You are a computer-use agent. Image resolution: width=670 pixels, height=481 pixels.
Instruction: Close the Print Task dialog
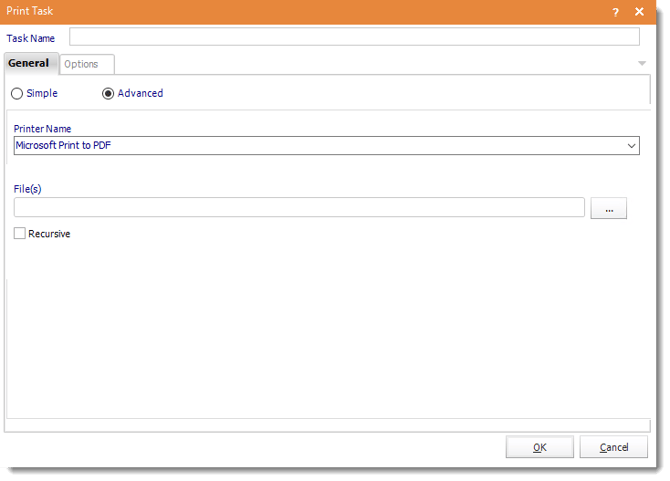(639, 11)
